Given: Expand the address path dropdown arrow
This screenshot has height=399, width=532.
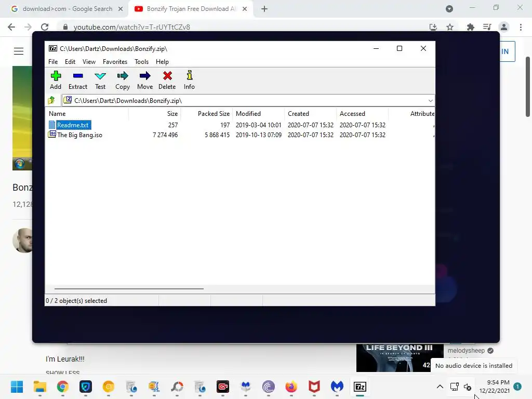Looking at the screenshot, I should pos(430,101).
